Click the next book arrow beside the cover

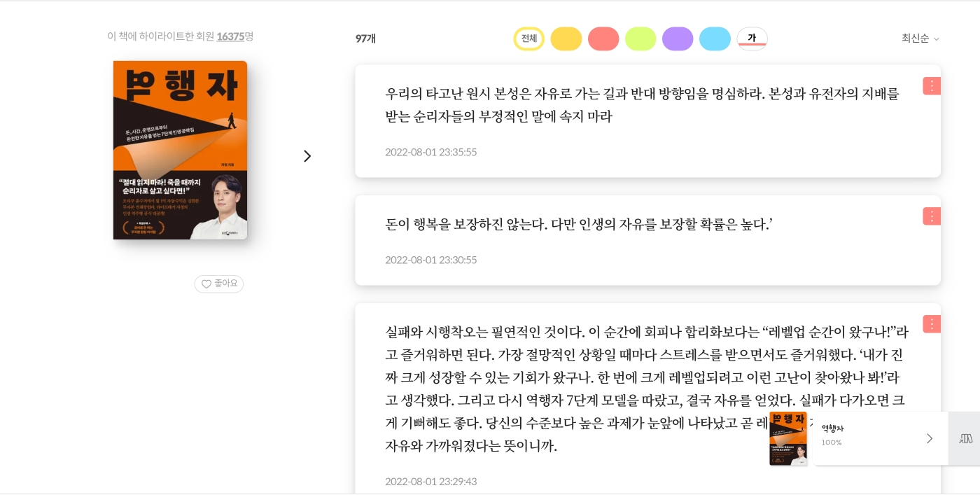[x=307, y=156]
